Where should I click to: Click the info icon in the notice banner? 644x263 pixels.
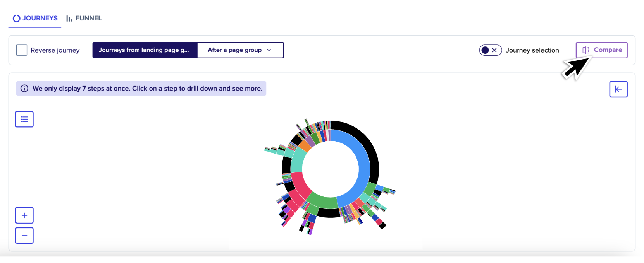[24, 89]
